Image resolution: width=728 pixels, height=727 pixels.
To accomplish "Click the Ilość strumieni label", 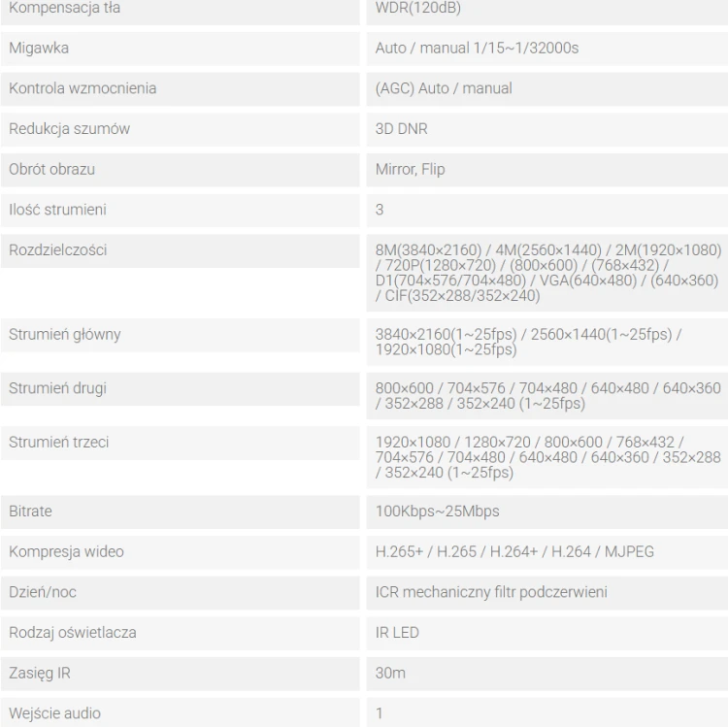I will point(57,210).
